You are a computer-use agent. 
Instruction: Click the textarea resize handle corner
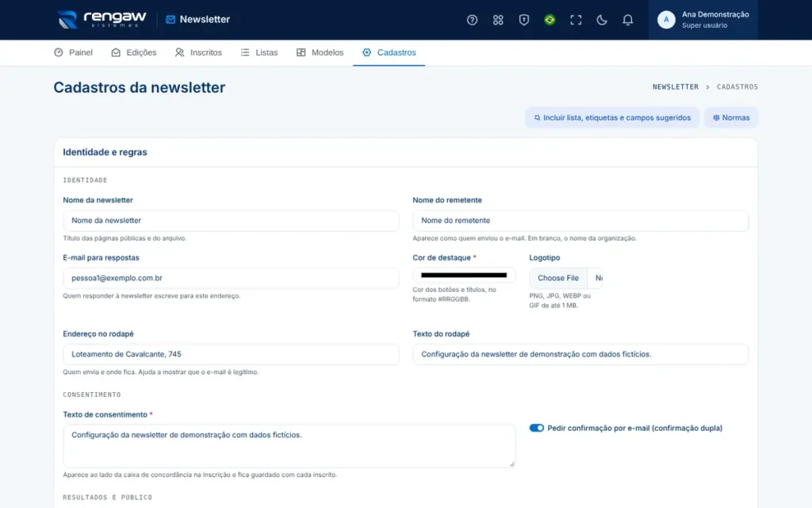(511, 464)
